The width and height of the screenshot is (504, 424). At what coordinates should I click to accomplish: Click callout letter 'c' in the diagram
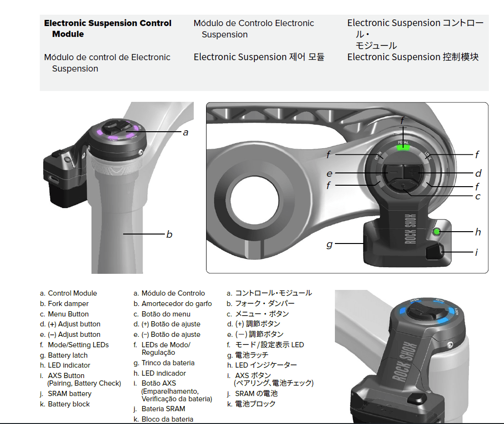point(478,197)
